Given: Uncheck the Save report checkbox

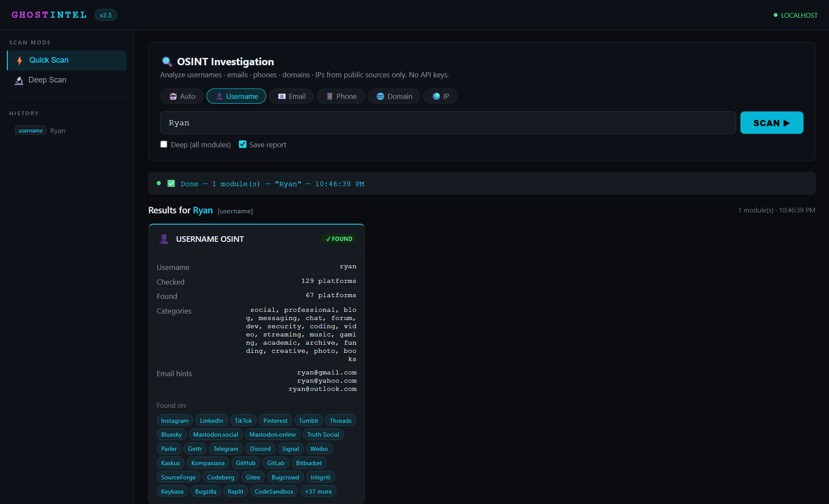Looking at the screenshot, I should 243,144.
